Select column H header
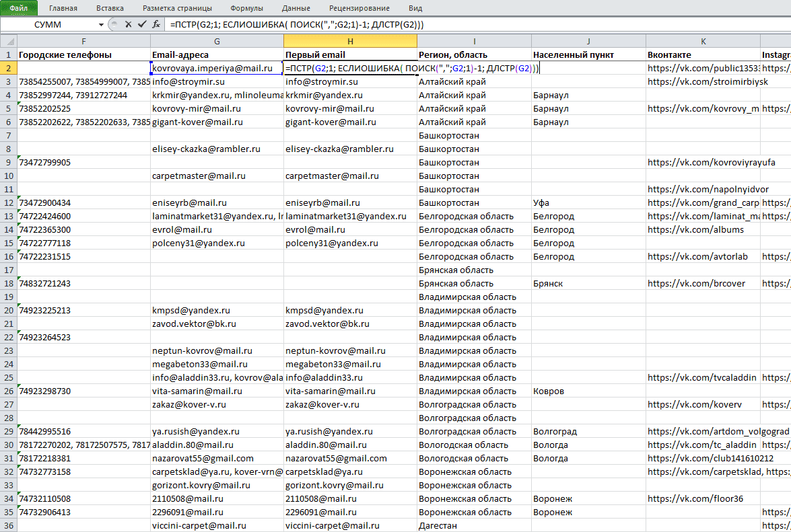791x532 pixels. pyautogui.click(x=350, y=41)
